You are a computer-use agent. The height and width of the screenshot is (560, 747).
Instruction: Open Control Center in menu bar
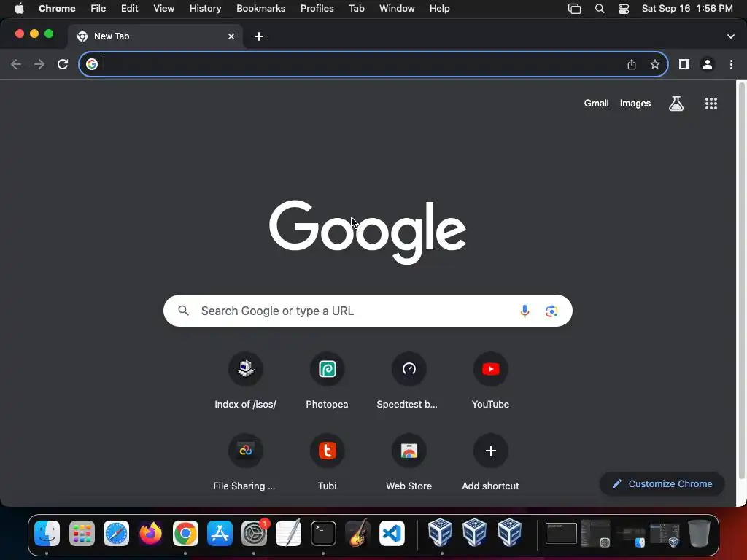click(x=624, y=9)
